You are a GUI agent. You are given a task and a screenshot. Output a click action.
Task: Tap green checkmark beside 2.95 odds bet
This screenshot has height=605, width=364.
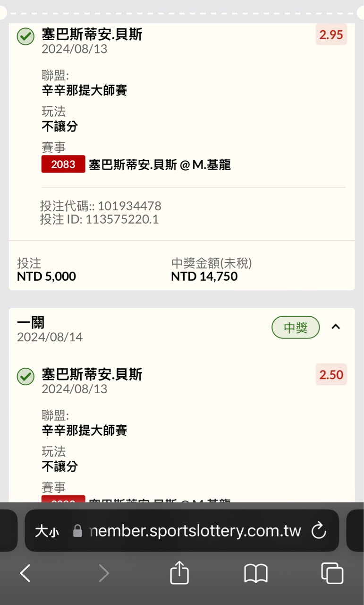pyautogui.click(x=25, y=37)
